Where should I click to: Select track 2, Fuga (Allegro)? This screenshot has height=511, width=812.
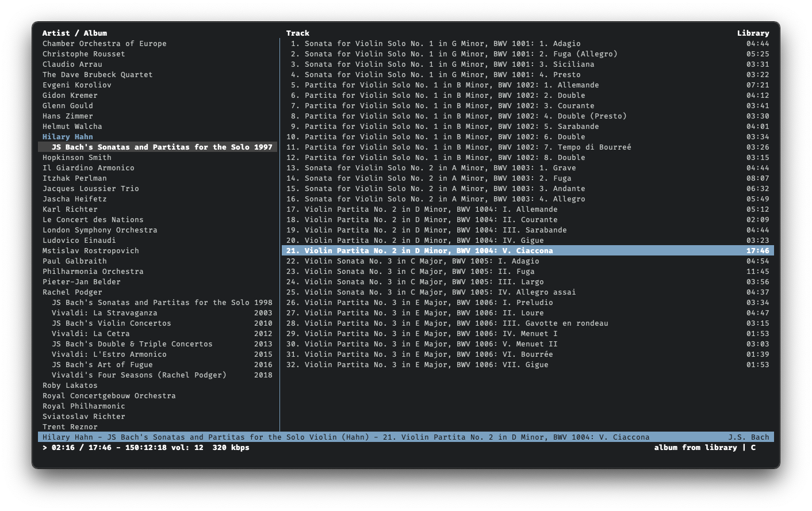point(527,54)
